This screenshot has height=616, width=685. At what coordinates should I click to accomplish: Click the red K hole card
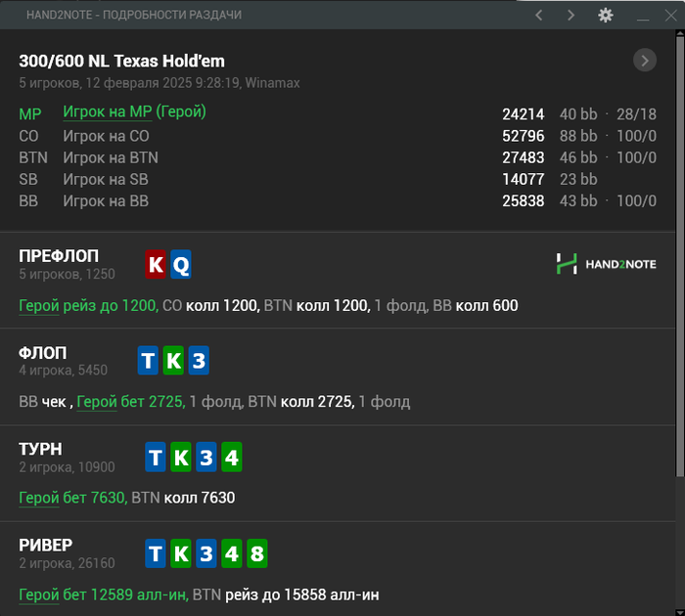pos(156,264)
